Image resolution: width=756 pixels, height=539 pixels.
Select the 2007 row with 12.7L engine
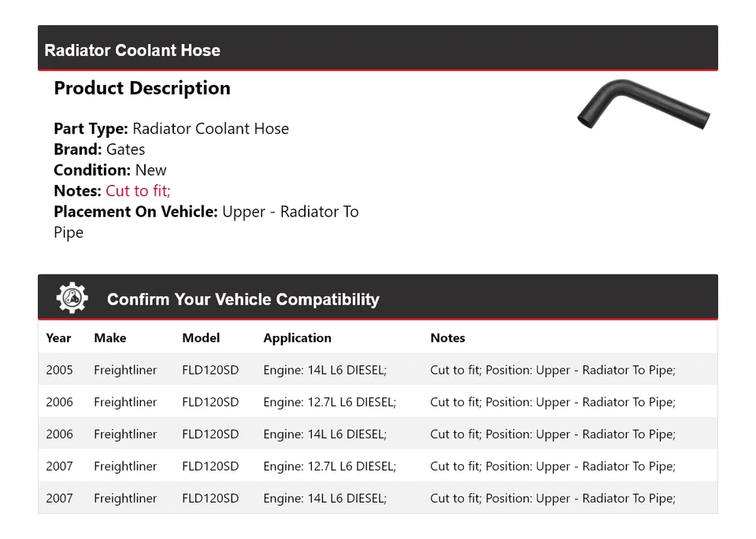point(378,466)
